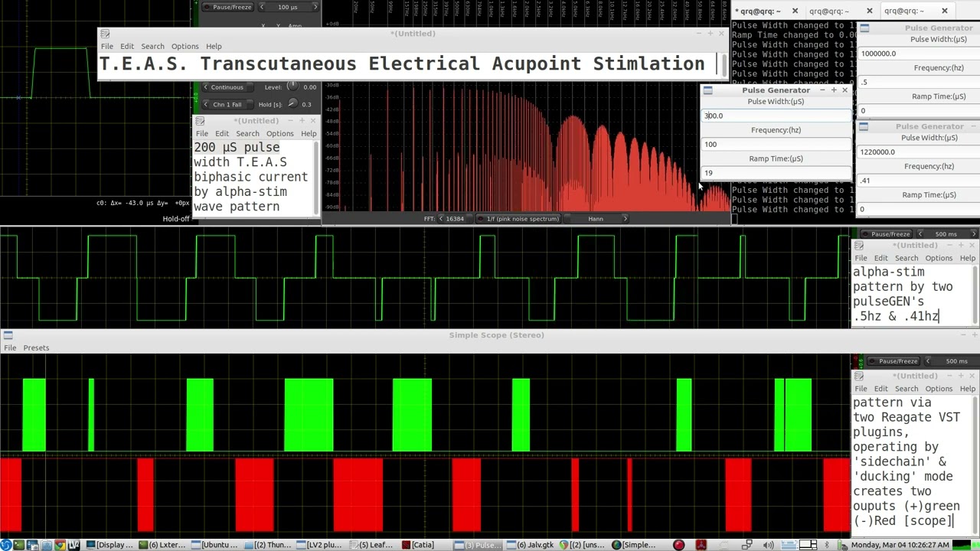Viewport: 980px width, 551px height.
Task: Close the second qrq@qrq terminal tab
Action: point(870,11)
